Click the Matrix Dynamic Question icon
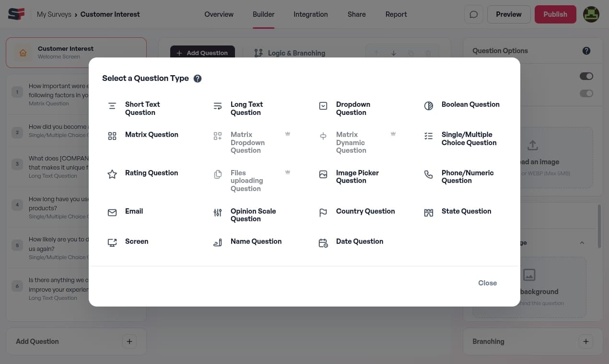This screenshot has width=609, height=364. click(x=323, y=136)
